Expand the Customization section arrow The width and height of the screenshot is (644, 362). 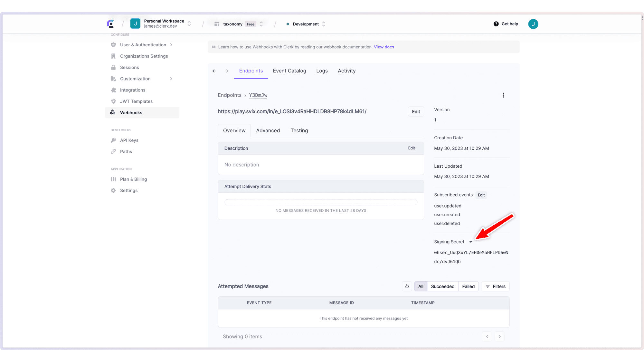coord(171,79)
